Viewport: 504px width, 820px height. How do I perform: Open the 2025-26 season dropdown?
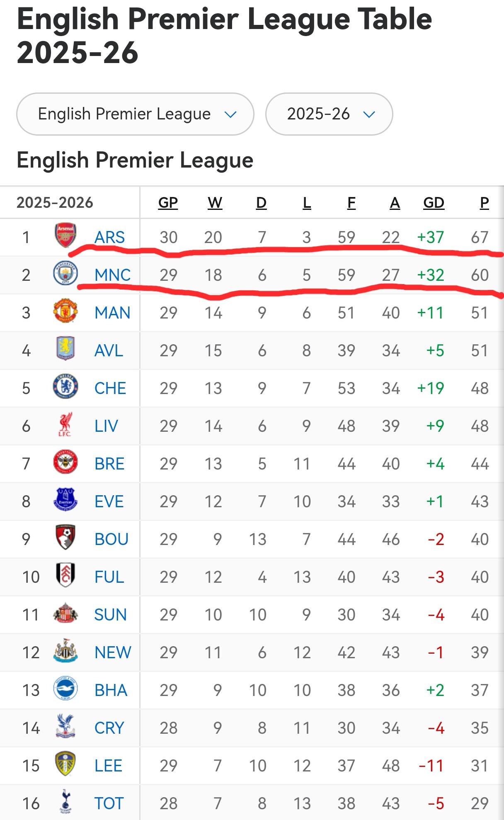pos(329,114)
